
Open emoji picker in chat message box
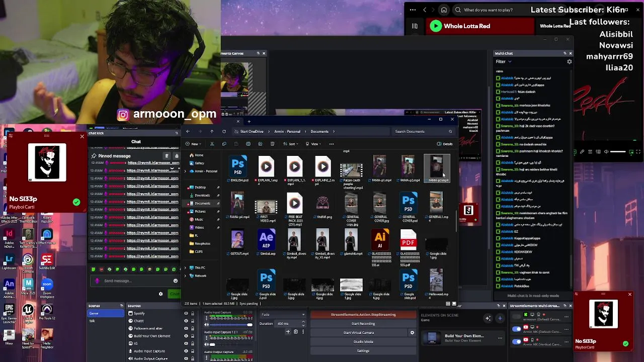(x=175, y=281)
